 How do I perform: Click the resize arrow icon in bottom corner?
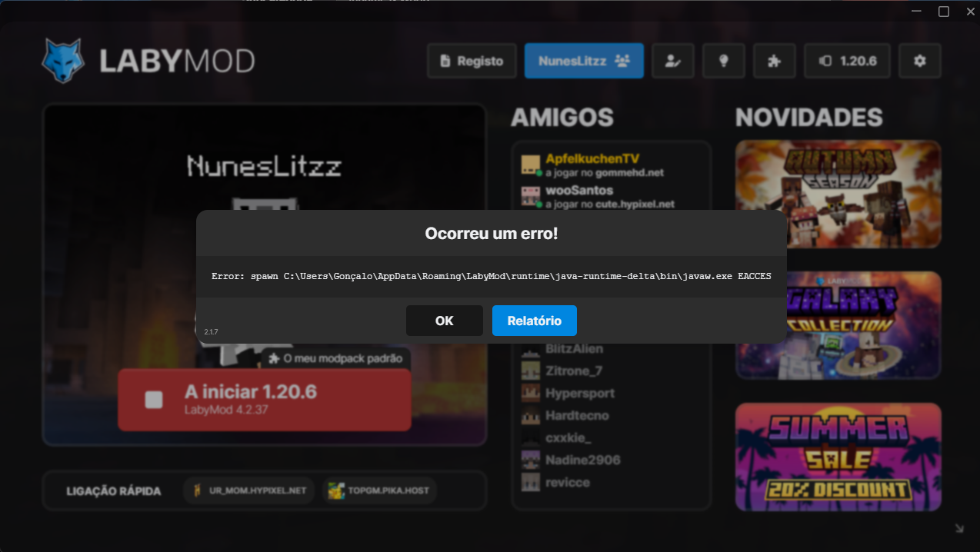[959, 528]
